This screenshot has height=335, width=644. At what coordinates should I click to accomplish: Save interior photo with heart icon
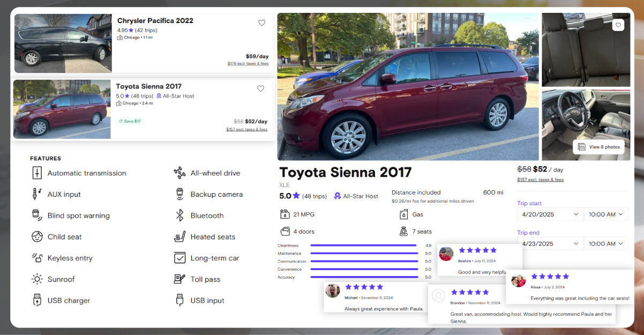618,25
